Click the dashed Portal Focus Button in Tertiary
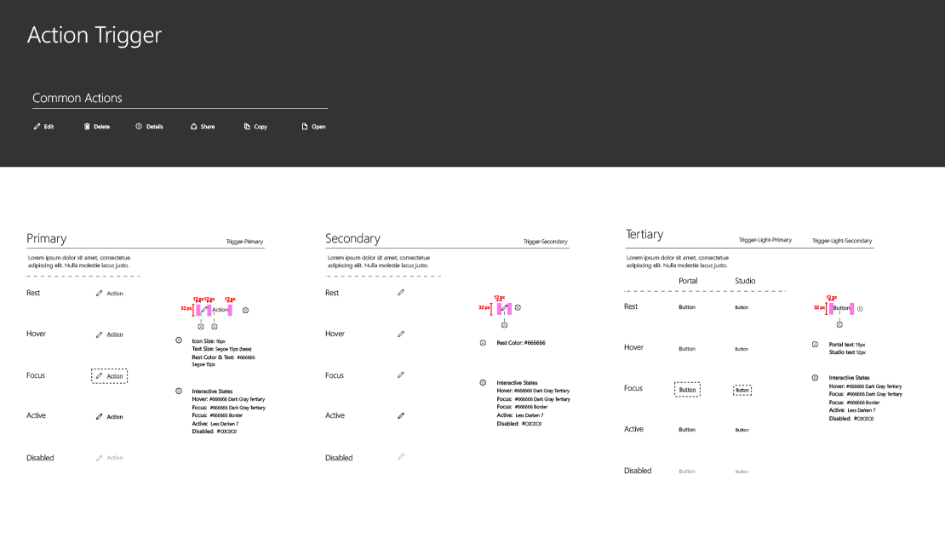Screen dimensions: 945x560 click(x=687, y=389)
